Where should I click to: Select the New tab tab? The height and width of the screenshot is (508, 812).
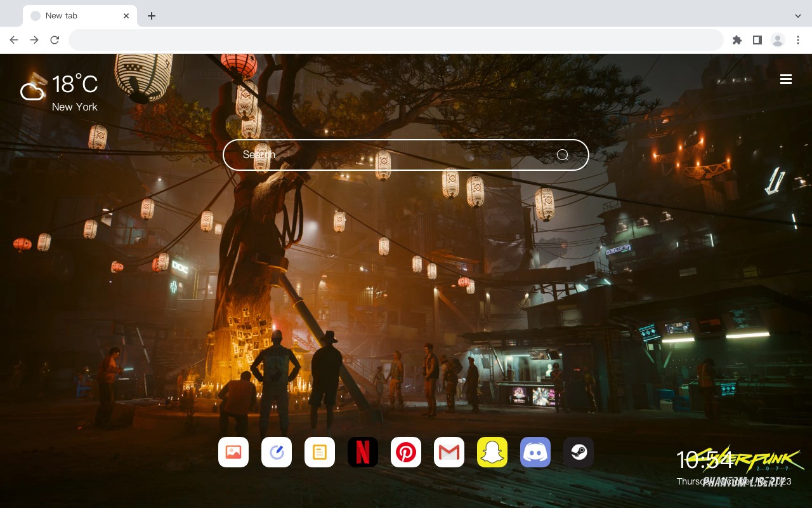[x=80, y=16]
